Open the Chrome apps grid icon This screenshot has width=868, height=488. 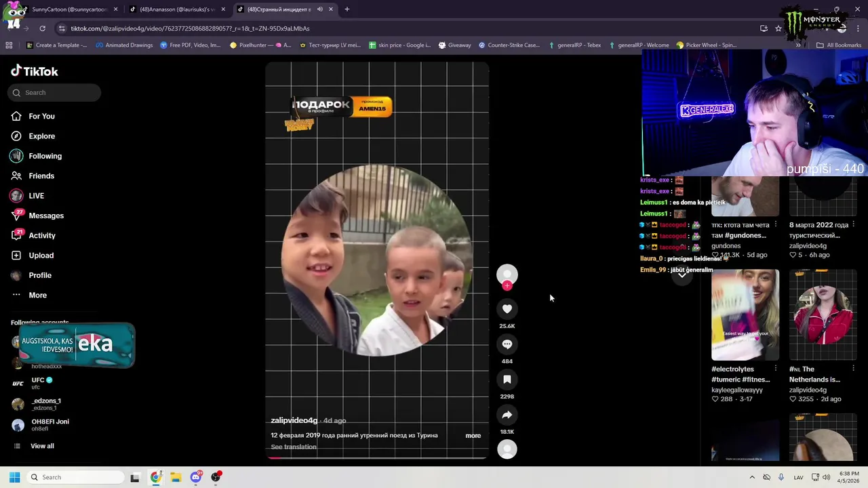click(x=9, y=45)
